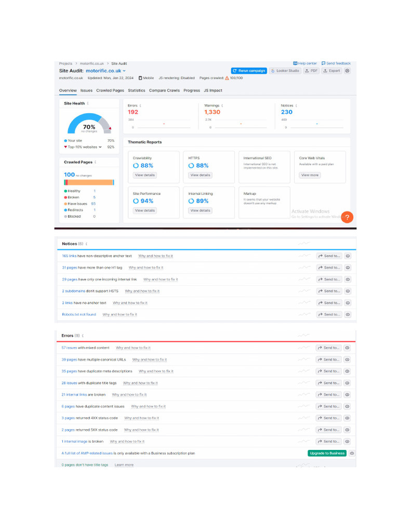This screenshot has width=399, height=532.
Task: Send more than one H1 issue to...
Action: click(x=329, y=268)
